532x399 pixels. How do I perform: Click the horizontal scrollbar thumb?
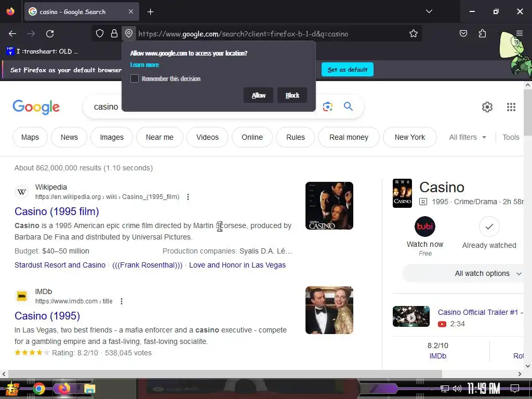click(225, 374)
